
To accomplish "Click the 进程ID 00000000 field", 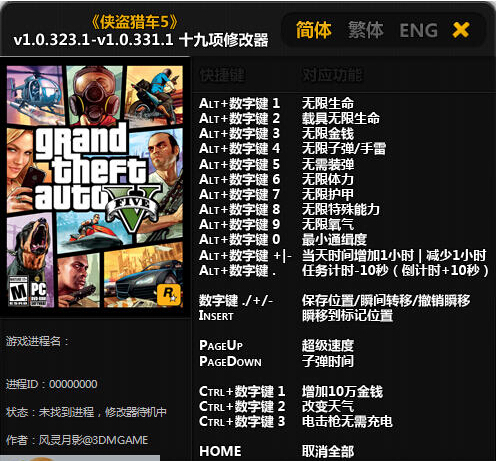I will (52, 384).
